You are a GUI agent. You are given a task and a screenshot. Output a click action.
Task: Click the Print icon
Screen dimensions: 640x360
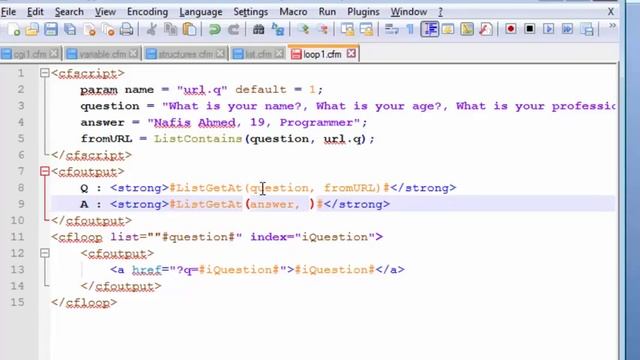coord(127,29)
